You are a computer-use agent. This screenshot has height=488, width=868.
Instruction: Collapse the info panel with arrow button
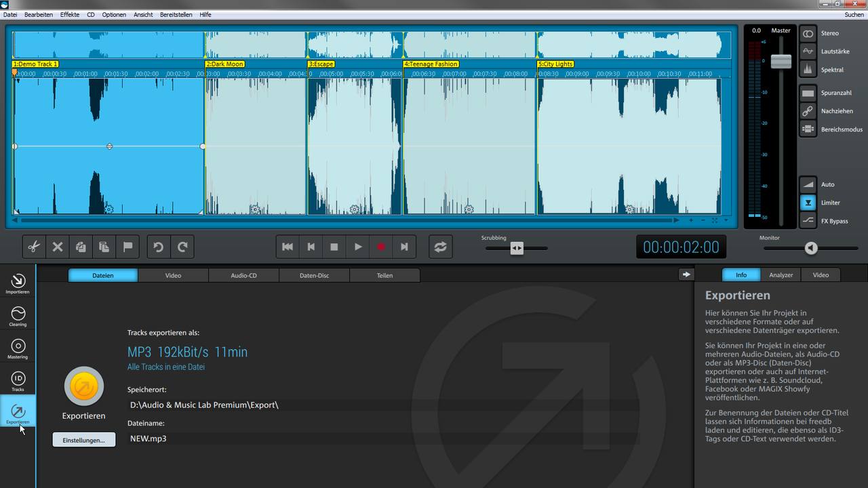pyautogui.click(x=686, y=274)
